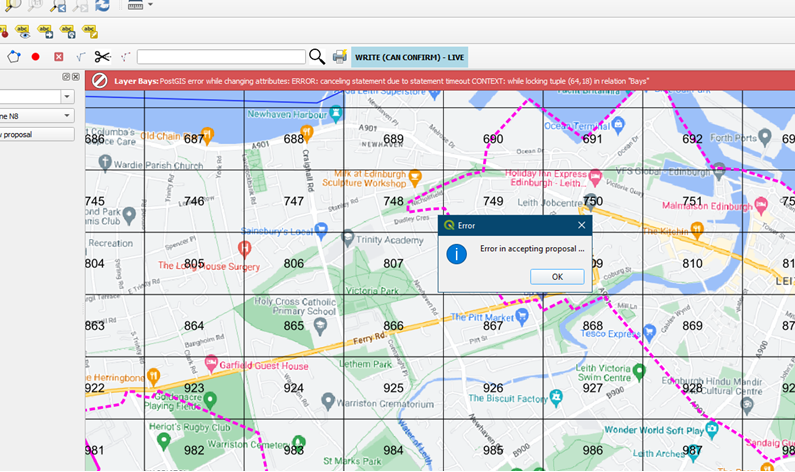Click the red X remove restriction icon
The image size is (795, 472).
[x=59, y=57]
